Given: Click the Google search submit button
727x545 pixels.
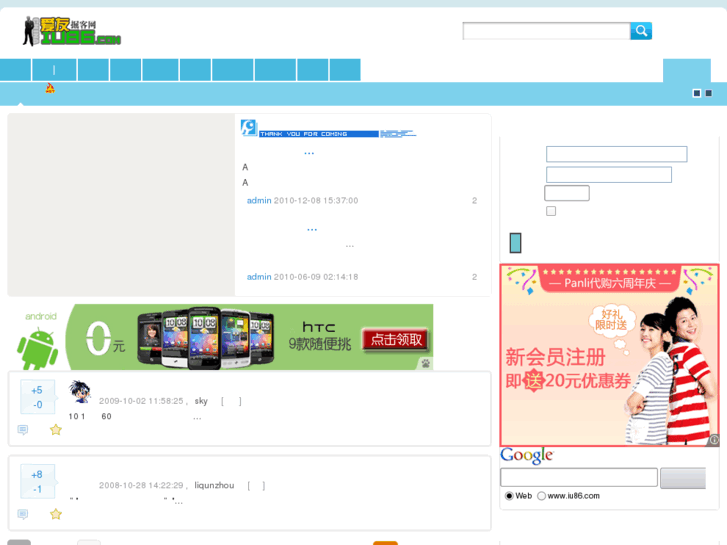Looking at the screenshot, I should [683, 478].
